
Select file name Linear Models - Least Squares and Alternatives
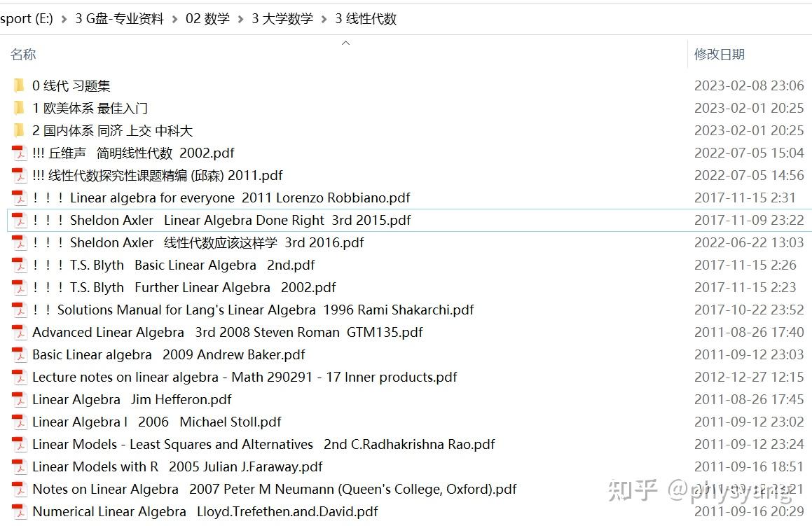263,444
